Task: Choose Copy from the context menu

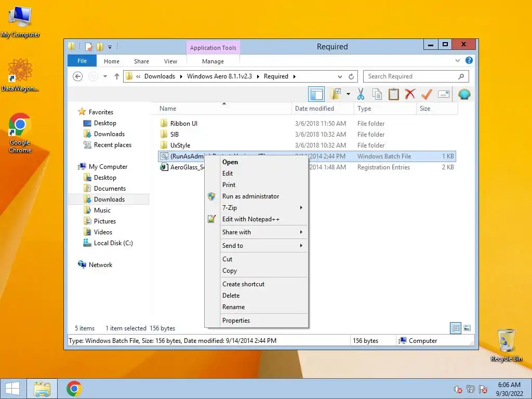Action: click(257, 271)
